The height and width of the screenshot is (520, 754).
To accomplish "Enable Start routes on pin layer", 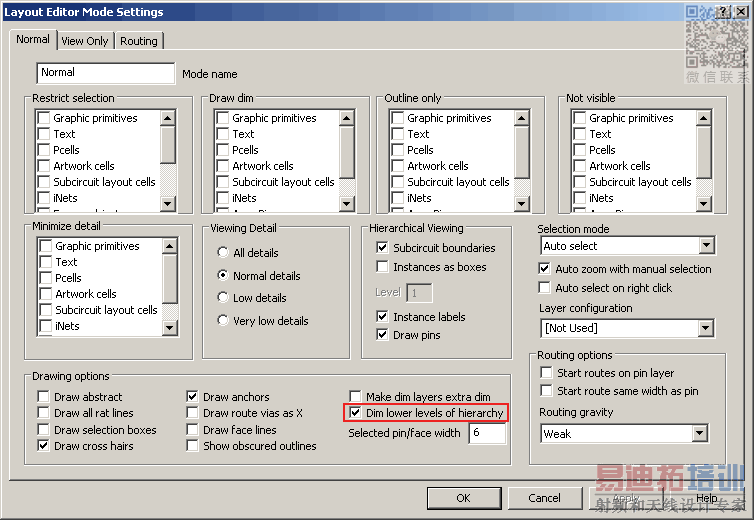I will click(546, 373).
